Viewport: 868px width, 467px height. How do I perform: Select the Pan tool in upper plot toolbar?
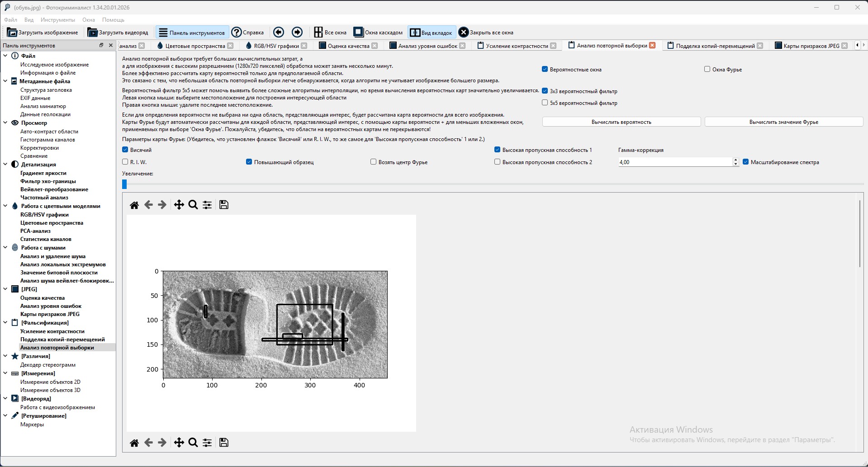tap(179, 205)
